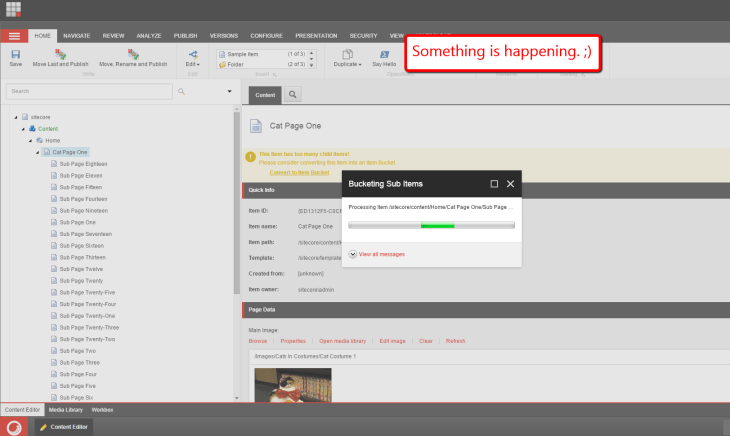Click the bucketing progress bar
730x436 pixels.
431,226
